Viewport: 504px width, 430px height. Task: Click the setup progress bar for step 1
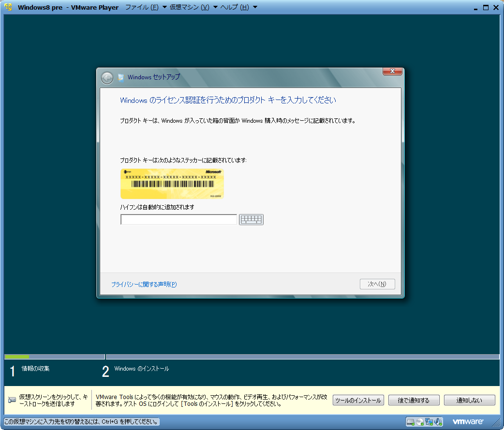coord(54,357)
